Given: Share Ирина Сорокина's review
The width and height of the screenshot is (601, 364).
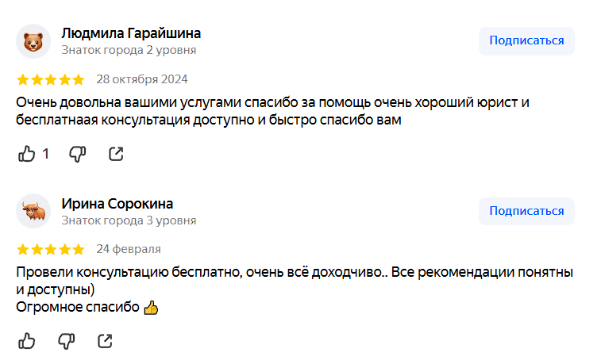Looking at the screenshot, I should (105, 341).
